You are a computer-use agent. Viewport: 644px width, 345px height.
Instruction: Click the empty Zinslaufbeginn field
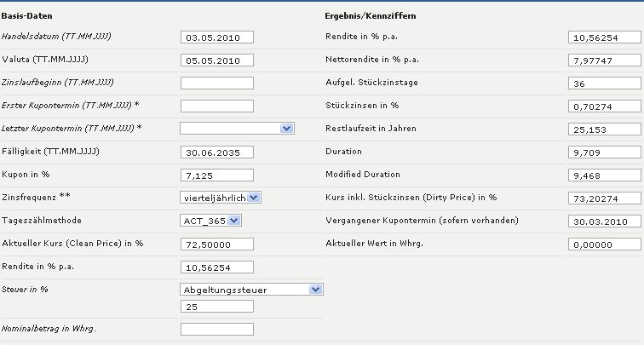click(x=217, y=83)
